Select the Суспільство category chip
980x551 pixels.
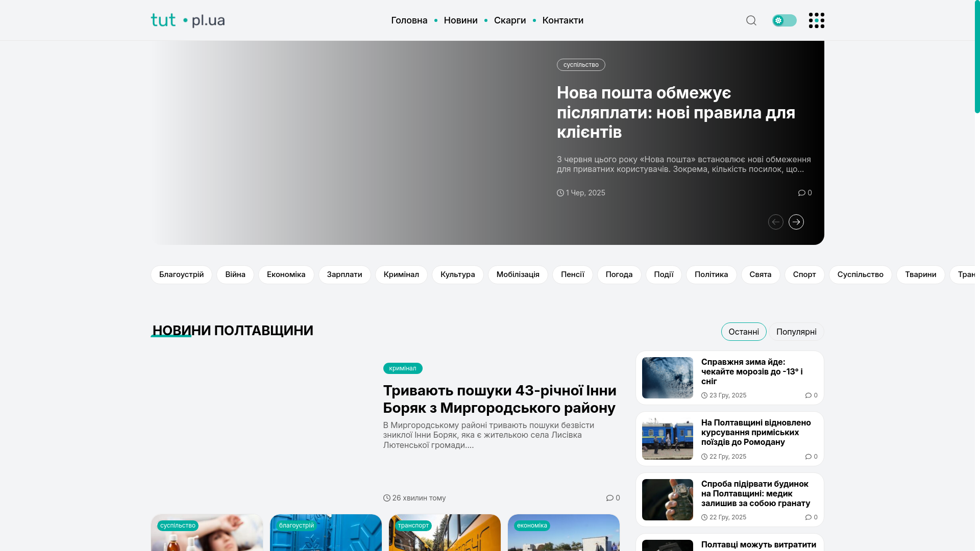860,274
